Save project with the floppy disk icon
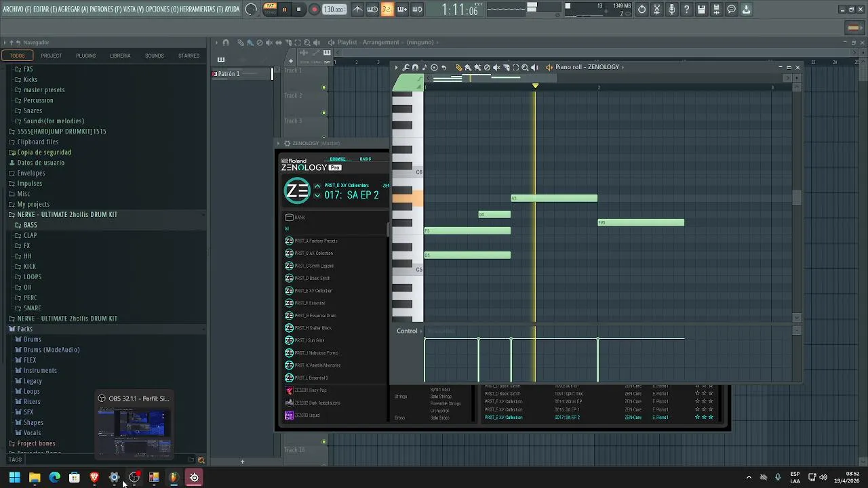 point(701,9)
